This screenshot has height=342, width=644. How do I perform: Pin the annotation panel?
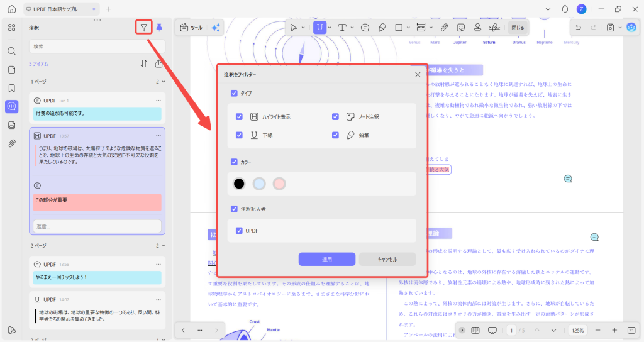159,28
